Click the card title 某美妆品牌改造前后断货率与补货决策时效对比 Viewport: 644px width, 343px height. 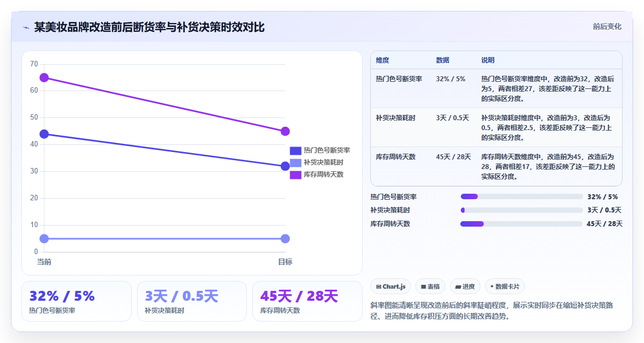(149, 27)
